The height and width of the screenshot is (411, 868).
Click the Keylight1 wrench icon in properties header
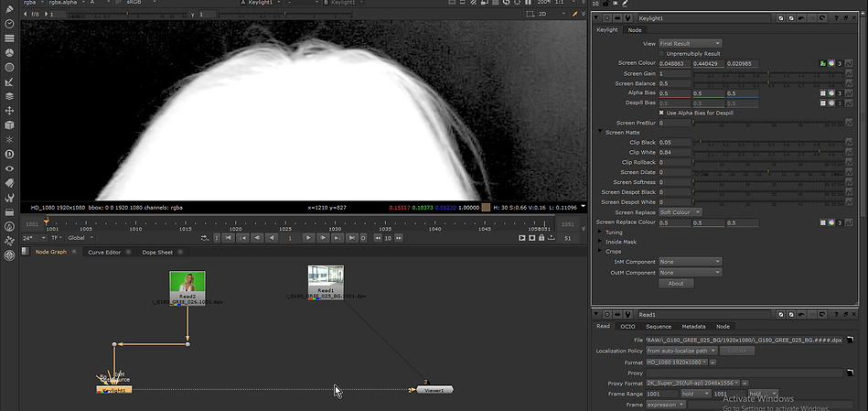(627, 18)
